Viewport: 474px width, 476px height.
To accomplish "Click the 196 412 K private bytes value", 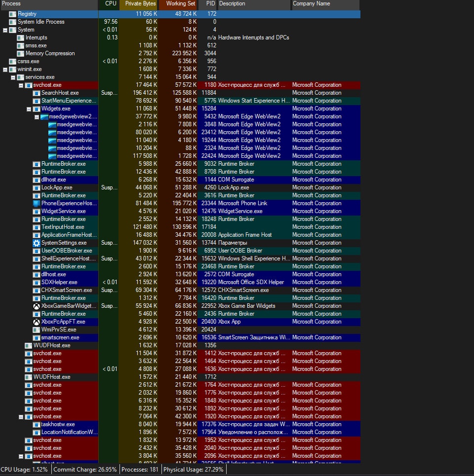I will pyautogui.click(x=145, y=93).
